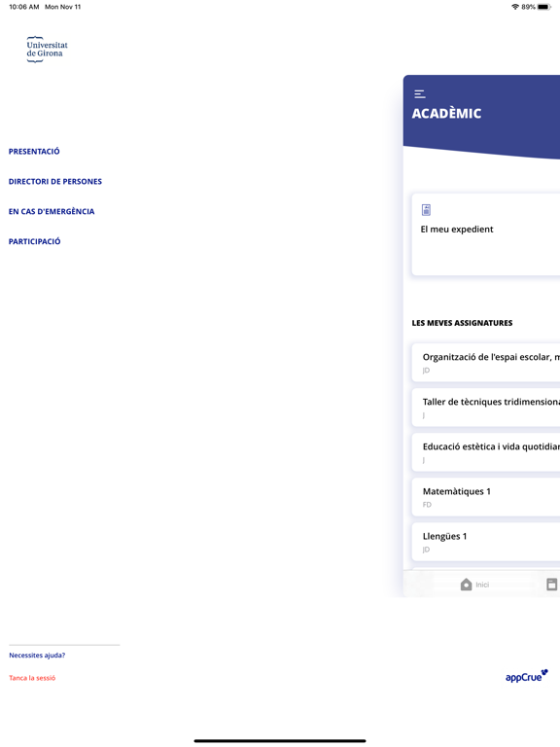
Task: Open DIRECTORI DE PERSONES menu item
Action: 55,182
